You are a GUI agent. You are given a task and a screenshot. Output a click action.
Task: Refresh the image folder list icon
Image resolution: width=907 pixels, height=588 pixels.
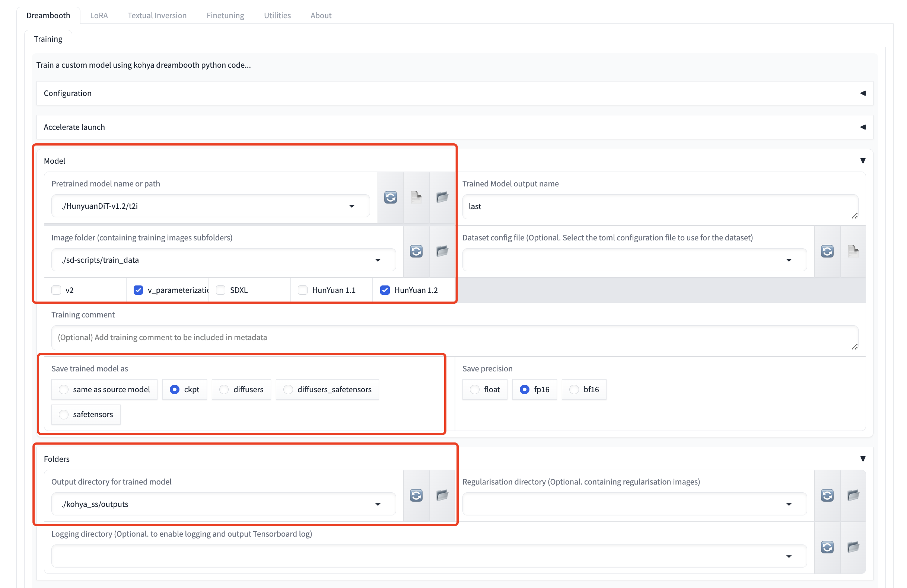[x=416, y=251]
